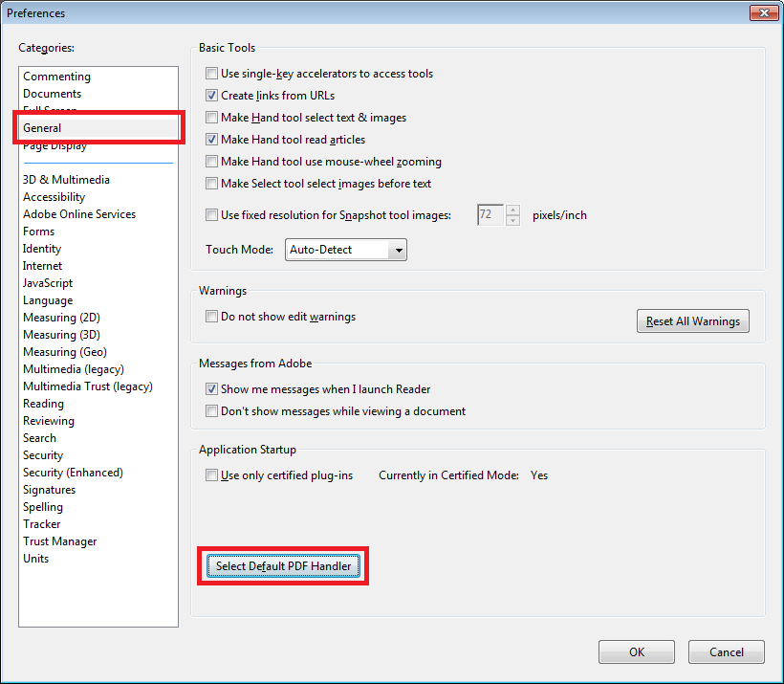This screenshot has height=684, width=784.
Task: Increase Snapshot resolution with the up stepper arrow
Action: pyautogui.click(x=512, y=210)
